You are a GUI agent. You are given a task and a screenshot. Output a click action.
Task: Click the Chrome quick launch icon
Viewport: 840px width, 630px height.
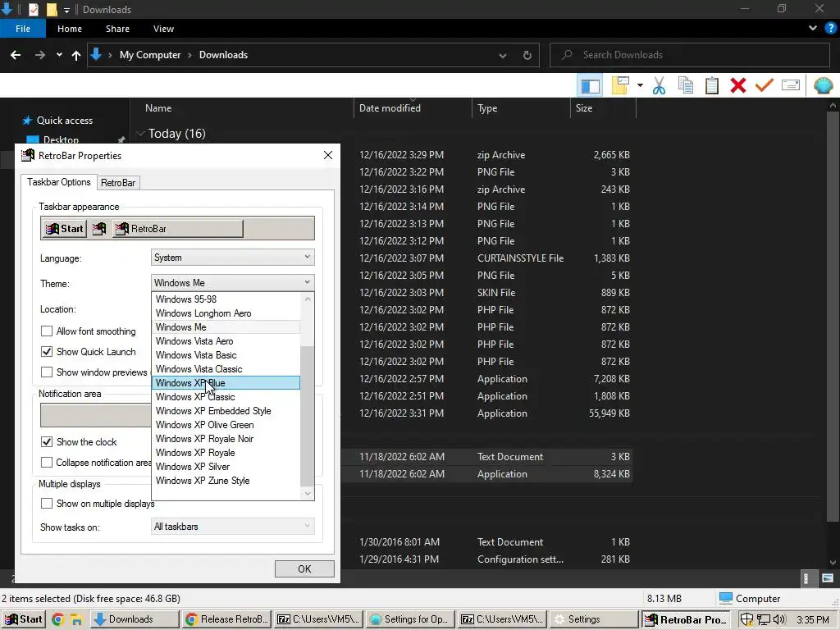pyautogui.click(x=58, y=620)
